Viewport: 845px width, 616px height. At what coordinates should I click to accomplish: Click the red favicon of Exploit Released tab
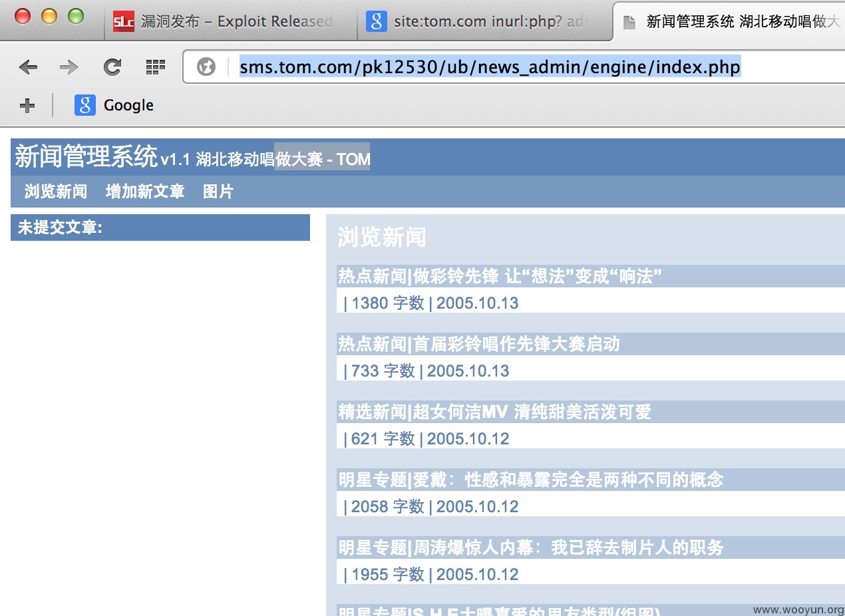tap(123, 21)
